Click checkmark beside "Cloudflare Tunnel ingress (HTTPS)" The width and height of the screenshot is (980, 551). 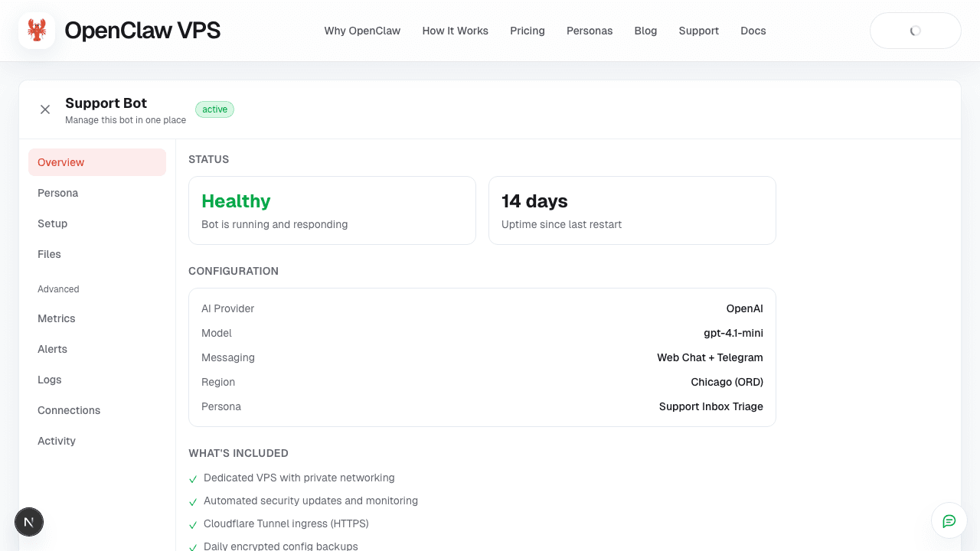(192, 525)
